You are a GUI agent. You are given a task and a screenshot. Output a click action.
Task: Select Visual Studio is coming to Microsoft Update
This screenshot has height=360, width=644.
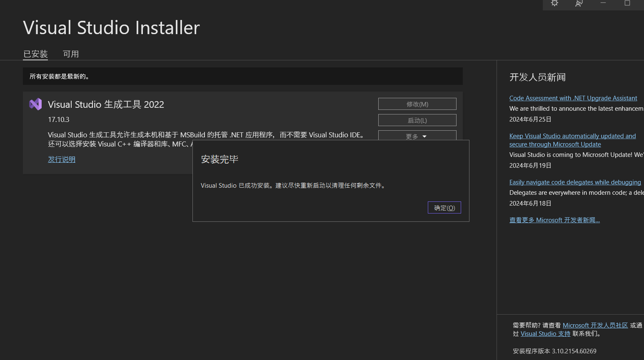577,155
